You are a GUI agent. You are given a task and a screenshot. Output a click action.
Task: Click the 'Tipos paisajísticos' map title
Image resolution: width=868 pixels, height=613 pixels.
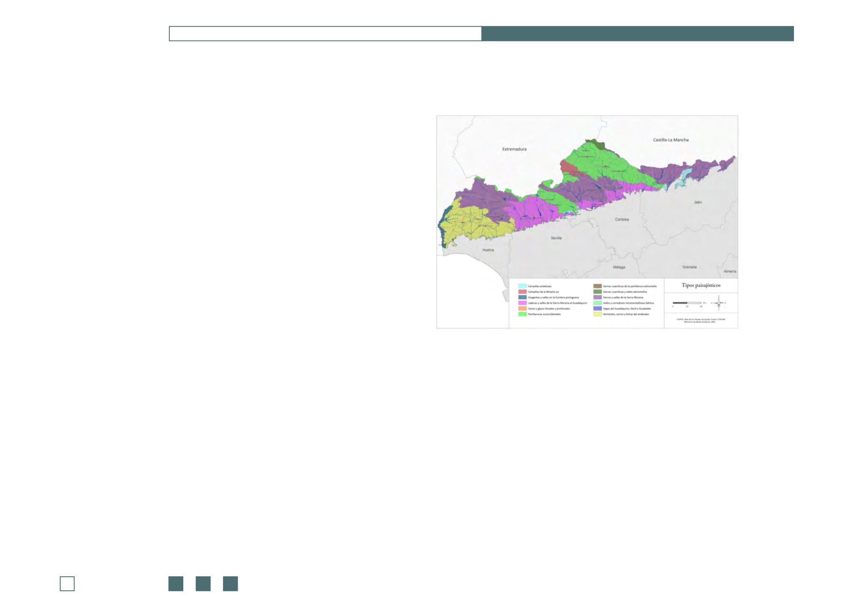701,285
